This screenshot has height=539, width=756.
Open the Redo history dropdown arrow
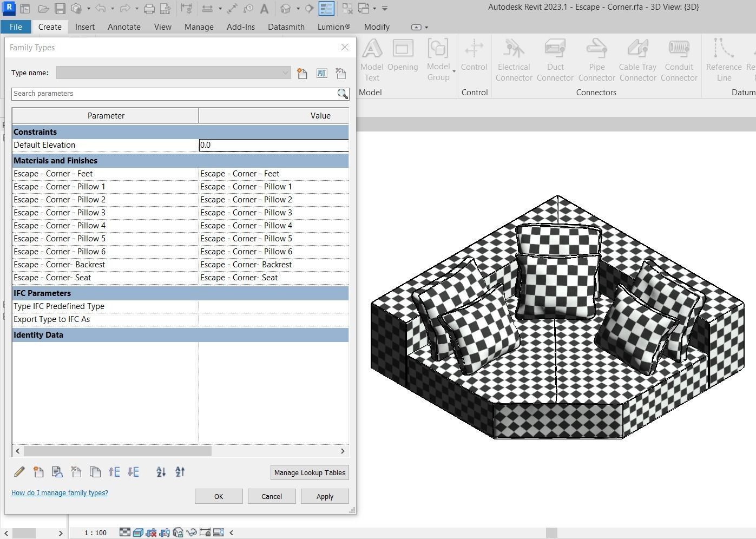click(x=136, y=9)
